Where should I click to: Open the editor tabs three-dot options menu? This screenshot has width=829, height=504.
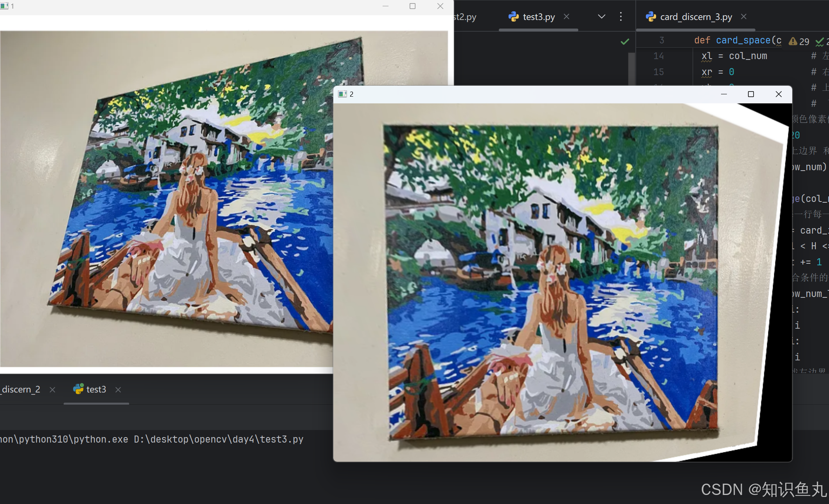(621, 17)
